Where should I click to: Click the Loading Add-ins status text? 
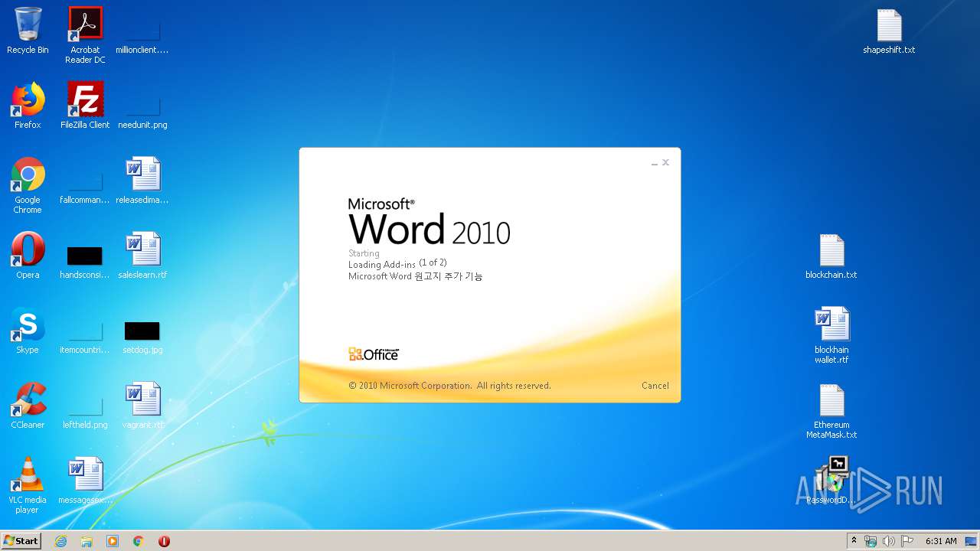tap(397, 264)
